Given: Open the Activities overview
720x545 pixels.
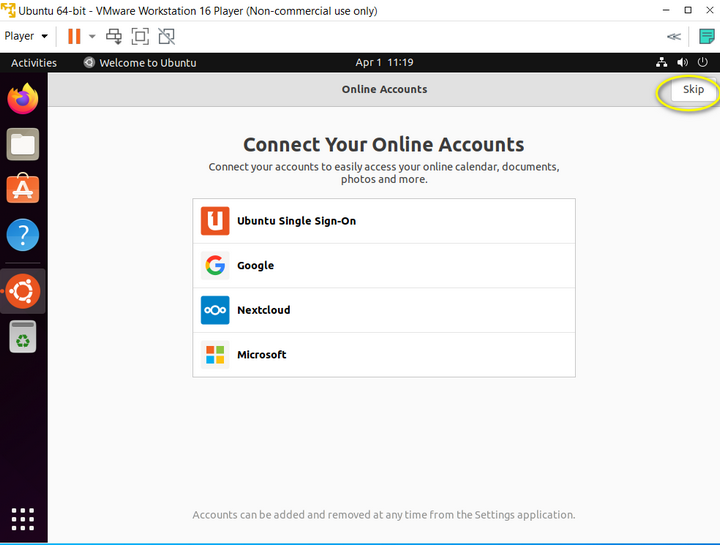Looking at the screenshot, I should coord(34,63).
